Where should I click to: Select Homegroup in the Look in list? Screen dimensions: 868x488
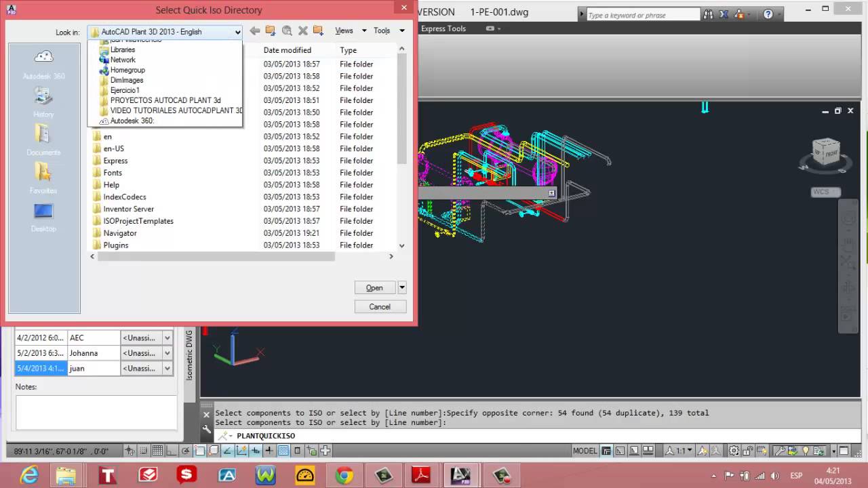coord(127,70)
